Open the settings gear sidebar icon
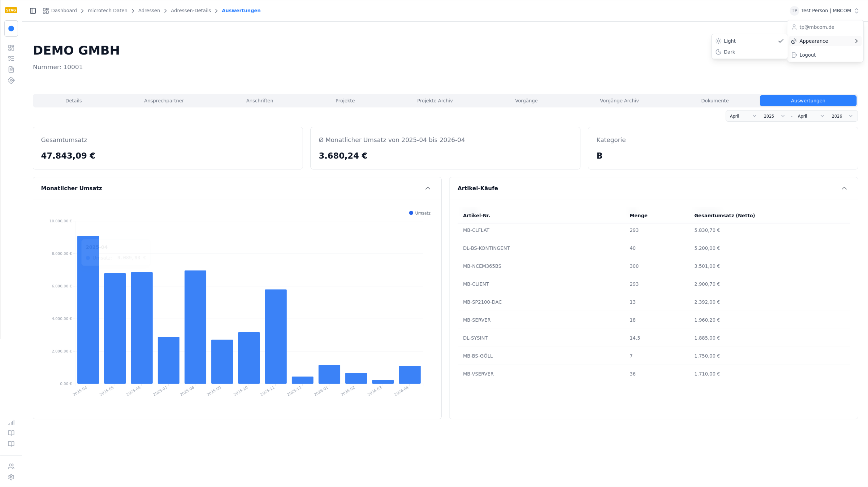 (x=11, y=477)
